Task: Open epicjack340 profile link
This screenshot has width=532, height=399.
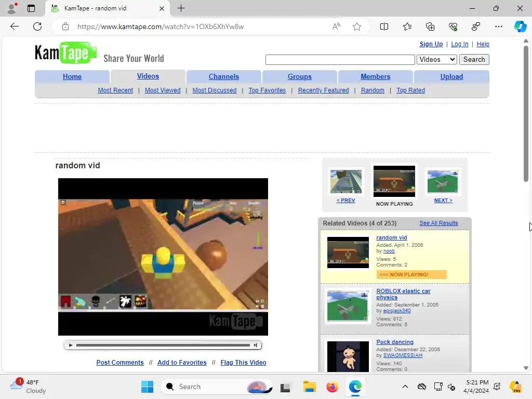Action: pos(396,311)
